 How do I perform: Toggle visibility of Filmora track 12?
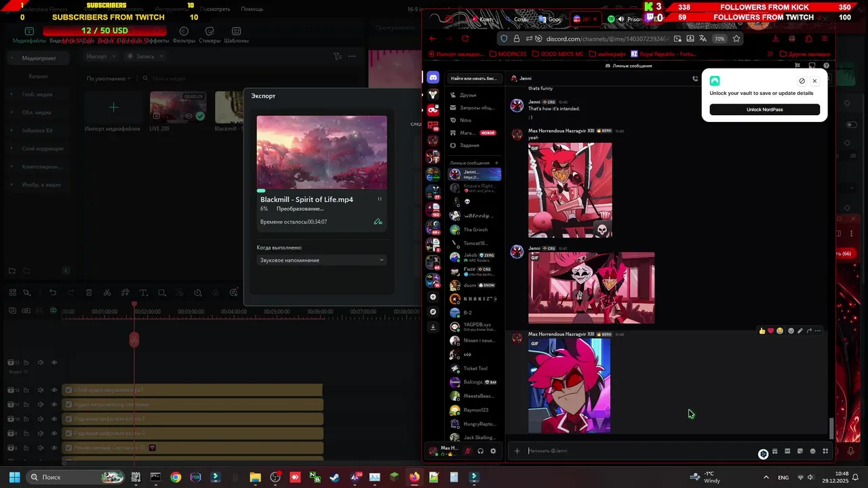(x=54, y=390)
